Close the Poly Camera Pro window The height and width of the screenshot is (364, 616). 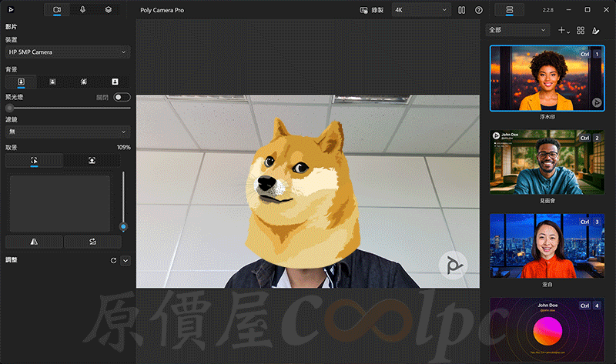pyautogui.click(x=606, y=10)
